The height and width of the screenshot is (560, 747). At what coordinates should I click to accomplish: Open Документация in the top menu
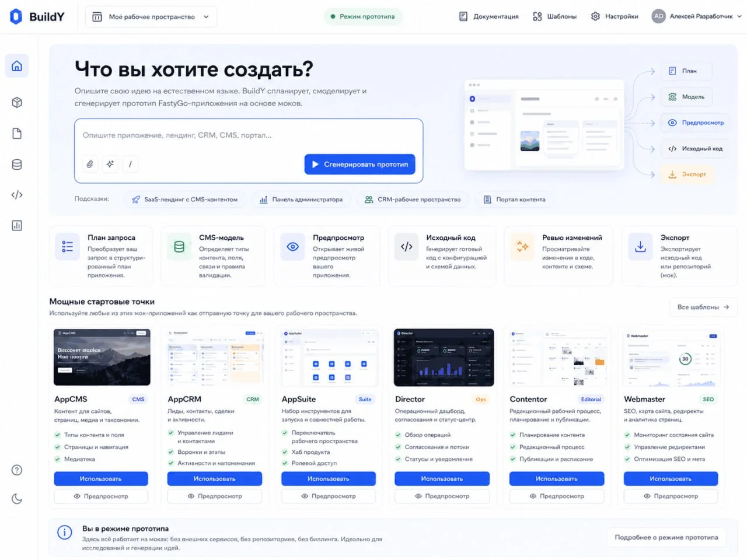point(489,16)
